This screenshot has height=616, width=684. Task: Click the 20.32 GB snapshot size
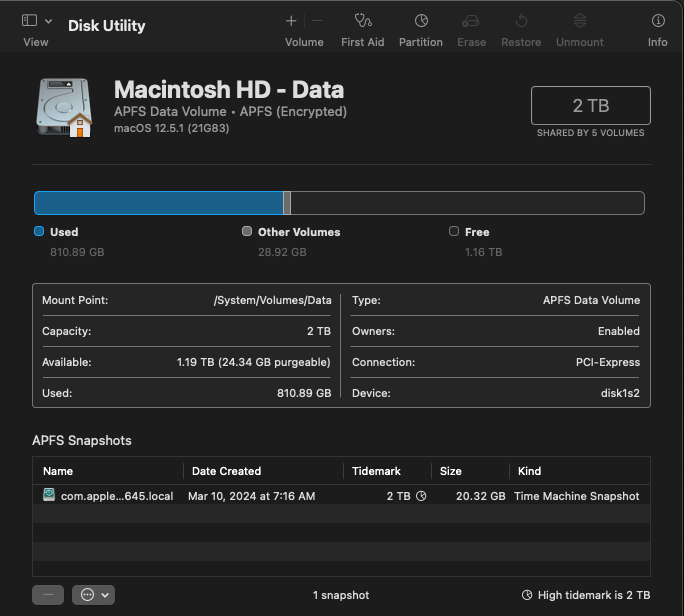(x=480, y=496)
